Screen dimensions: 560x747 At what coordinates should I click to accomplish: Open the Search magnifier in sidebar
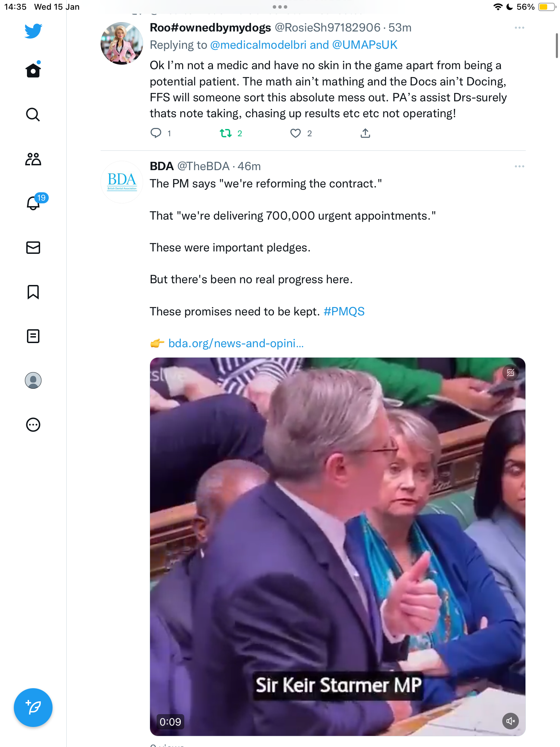pos(33,114)
